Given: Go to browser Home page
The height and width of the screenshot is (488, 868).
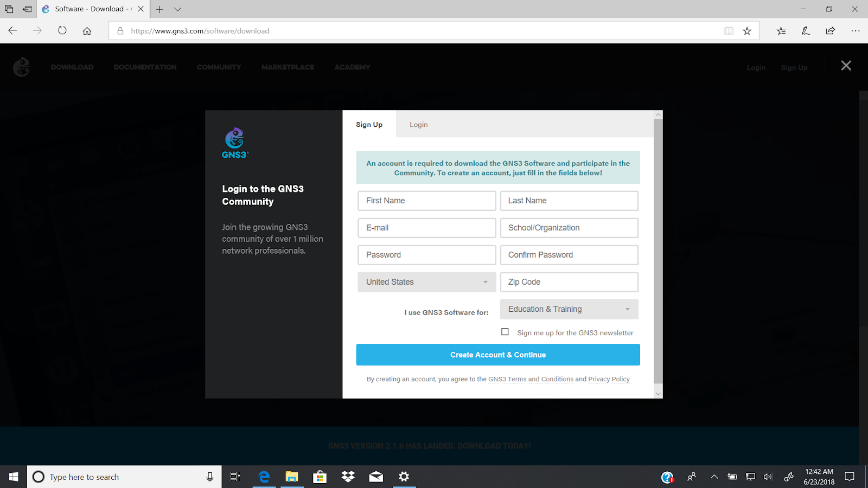Looking at the screenshot, I should click(87, 31).
